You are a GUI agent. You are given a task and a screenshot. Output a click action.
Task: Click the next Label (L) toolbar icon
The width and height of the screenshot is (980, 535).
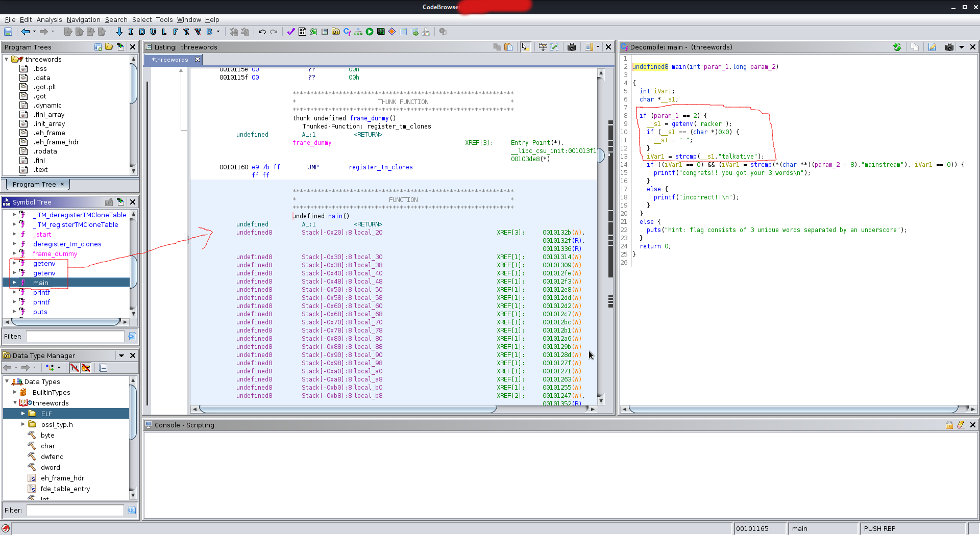(164, 32)
